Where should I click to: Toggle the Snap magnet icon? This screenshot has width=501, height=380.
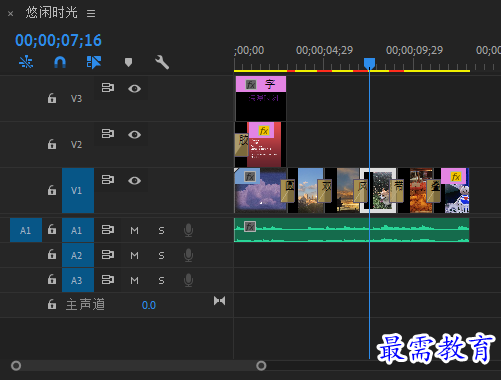coord(60,62)
